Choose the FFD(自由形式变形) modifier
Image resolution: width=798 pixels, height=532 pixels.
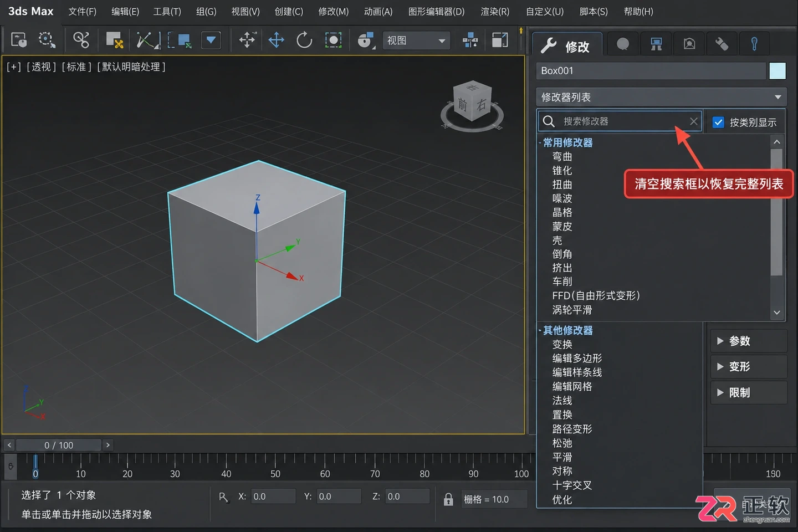(x=596, y=296)
